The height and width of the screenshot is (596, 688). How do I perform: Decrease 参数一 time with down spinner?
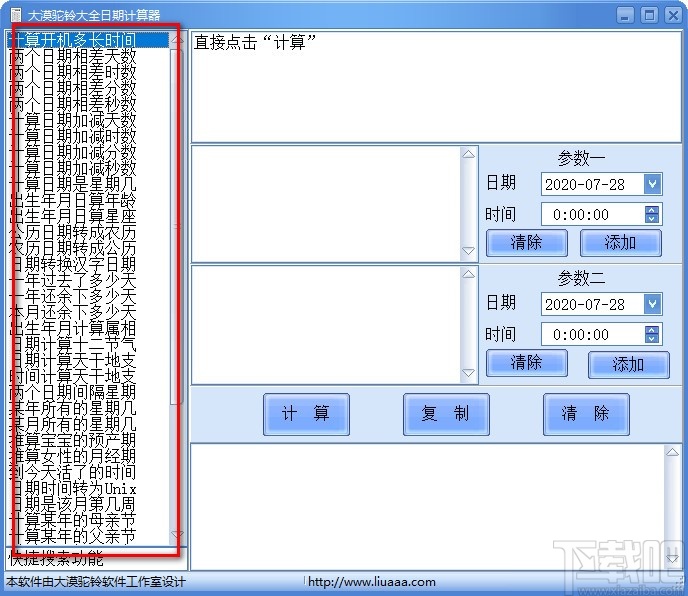(x=652, y=219)
